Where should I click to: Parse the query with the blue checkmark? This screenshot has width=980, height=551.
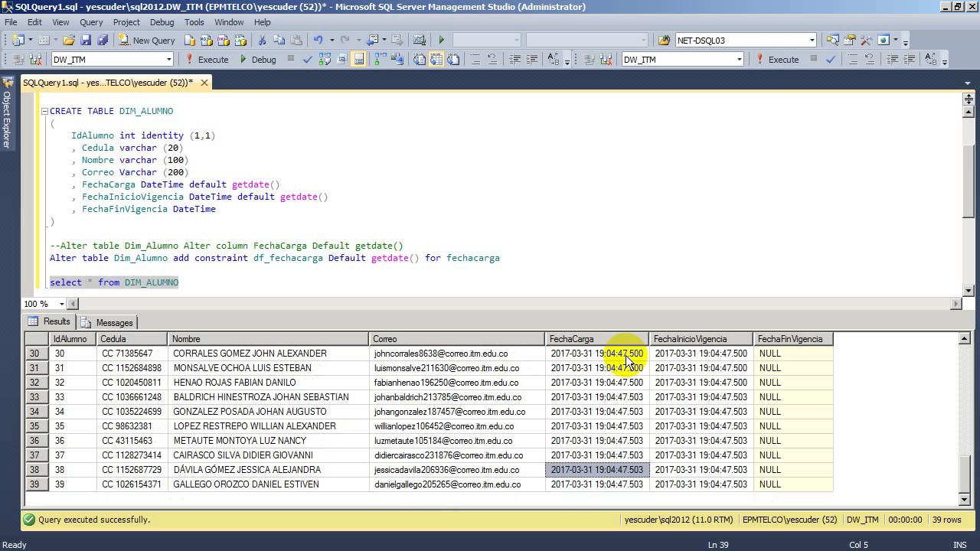coord(308,59)
